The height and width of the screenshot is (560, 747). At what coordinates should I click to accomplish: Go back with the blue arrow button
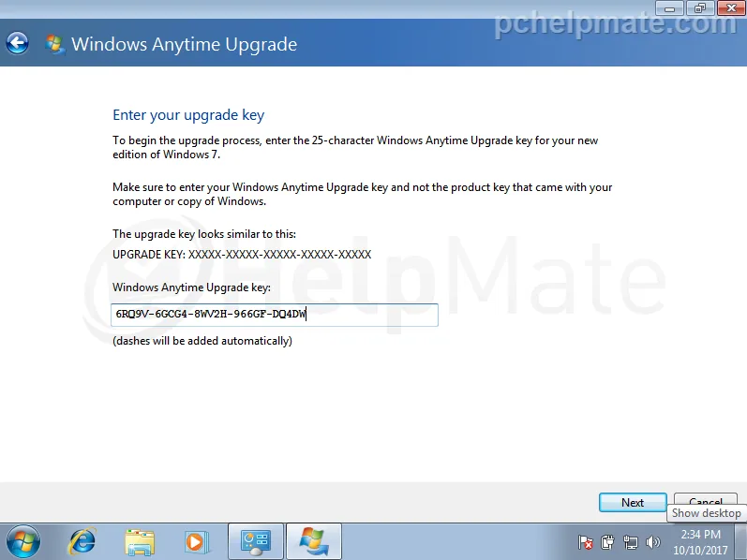coord(17,43)
